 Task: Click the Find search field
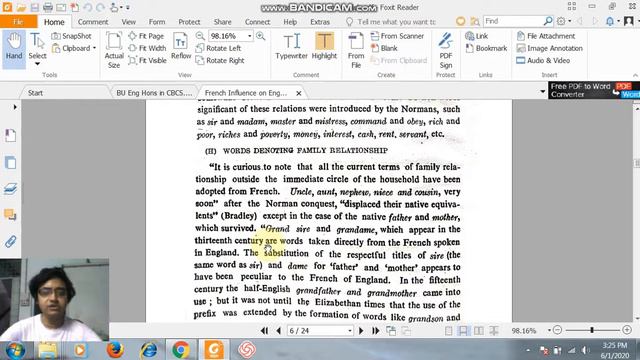[x=513, y=21]
